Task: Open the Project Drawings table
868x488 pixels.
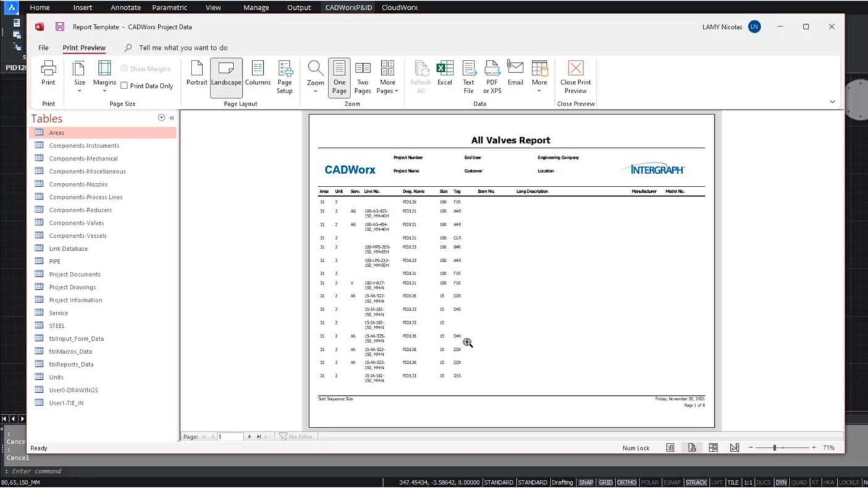Action: (x=103, y=287)
